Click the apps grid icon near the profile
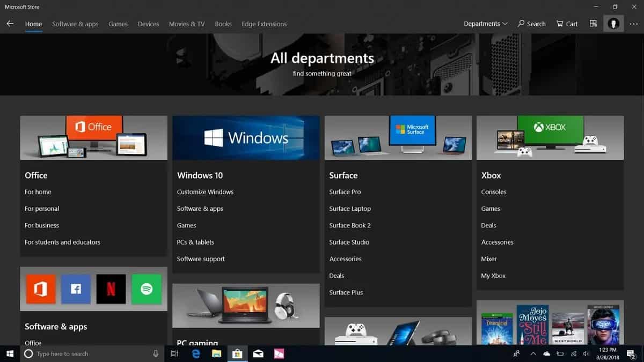The height and width of the screenshot is (362, 644). pyautogui.click(x=593, y=23)
